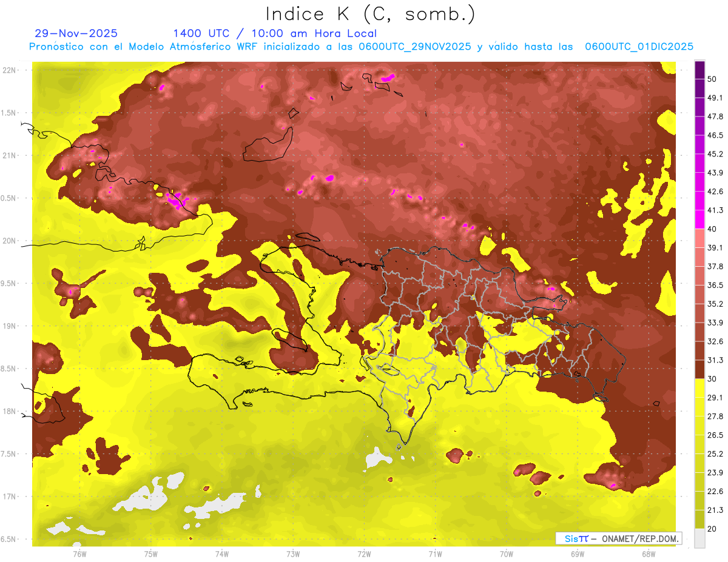
Task: Click the colorbar value "21.3"
Action: coord(715,510)
